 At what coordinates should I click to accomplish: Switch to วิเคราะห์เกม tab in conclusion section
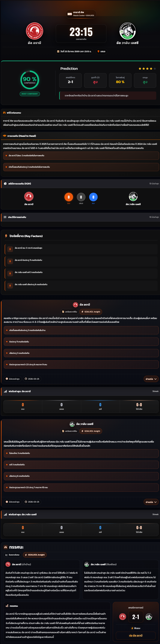[x=13, y=555]
